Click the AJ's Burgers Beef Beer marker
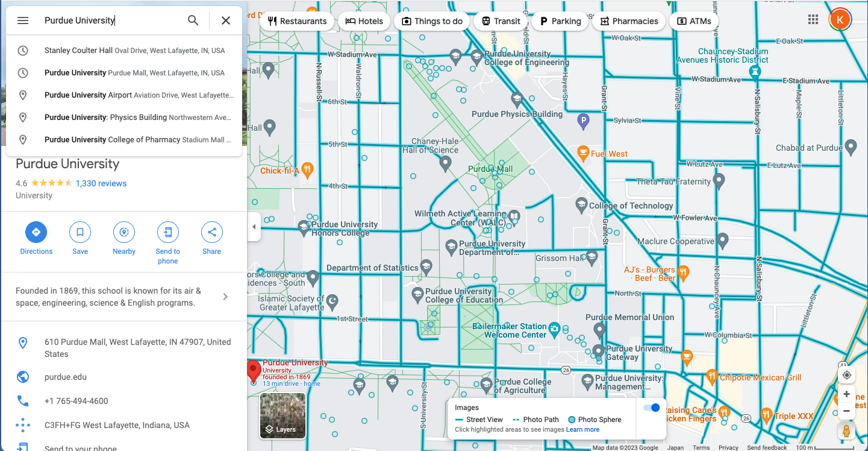Viewport: 868px width, 451px height. point(683,273)
